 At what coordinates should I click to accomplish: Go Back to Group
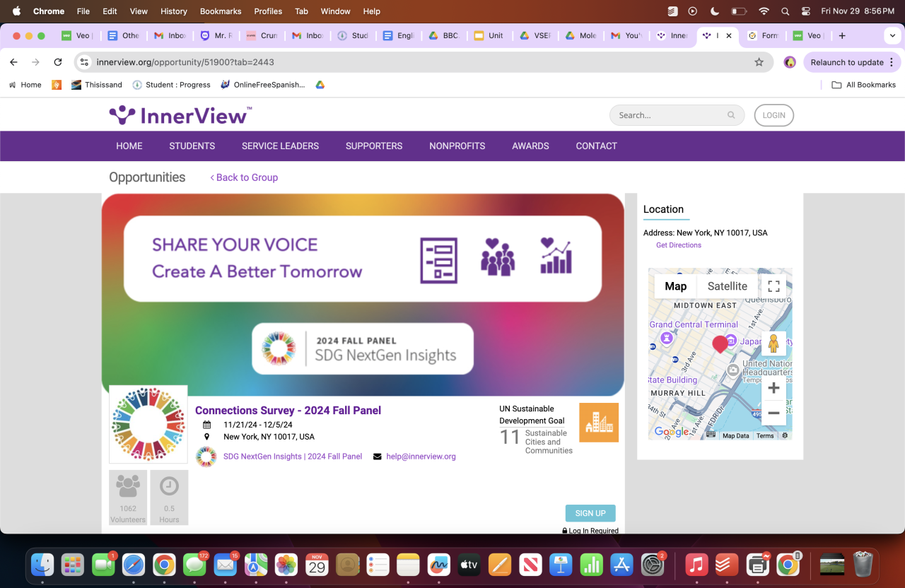click(244, 177)
